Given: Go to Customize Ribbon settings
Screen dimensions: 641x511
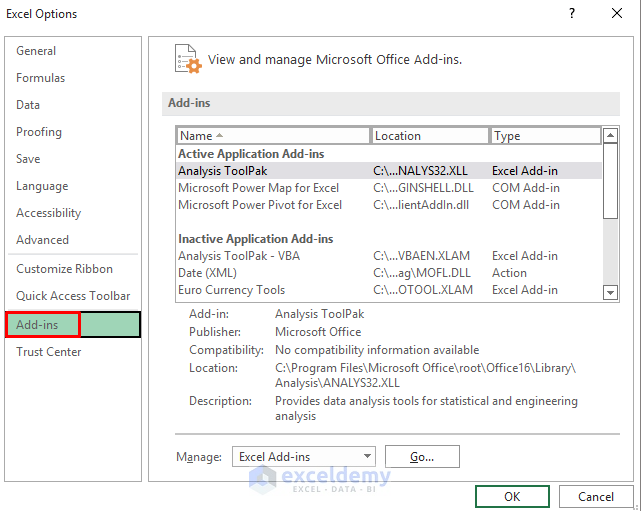Looking at the screenshot, I should (x=64, y=269).
